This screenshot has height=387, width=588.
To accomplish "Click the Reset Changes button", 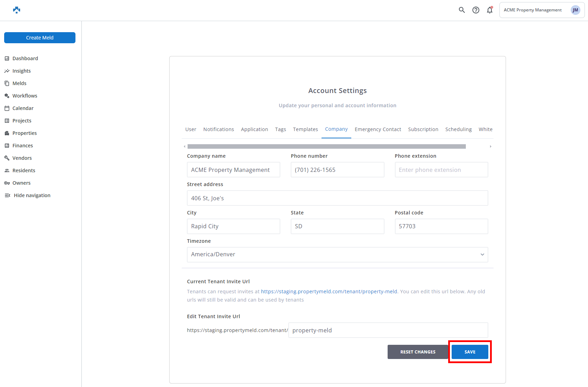I will point(418,352).
